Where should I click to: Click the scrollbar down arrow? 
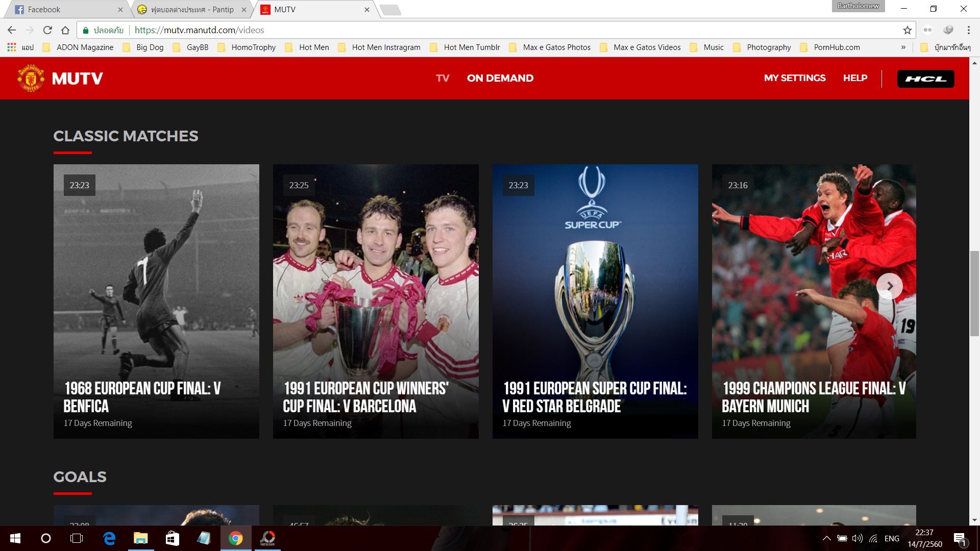coord(974,520)
